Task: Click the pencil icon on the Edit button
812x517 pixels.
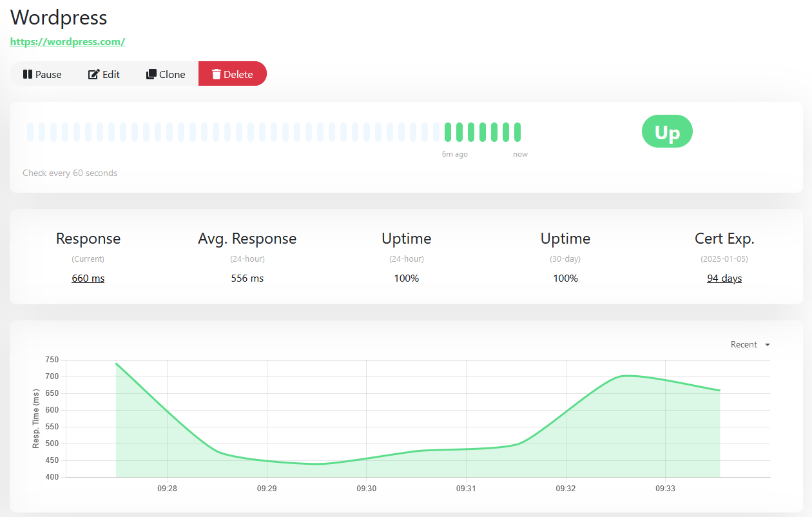Action: click(92, 73)
